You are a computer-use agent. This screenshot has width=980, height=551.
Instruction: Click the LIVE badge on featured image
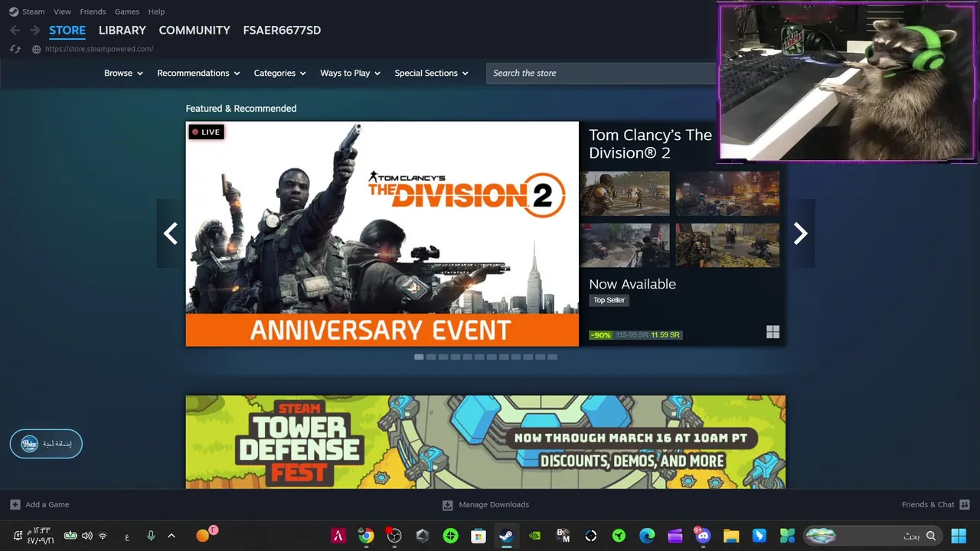click(206, 132)
